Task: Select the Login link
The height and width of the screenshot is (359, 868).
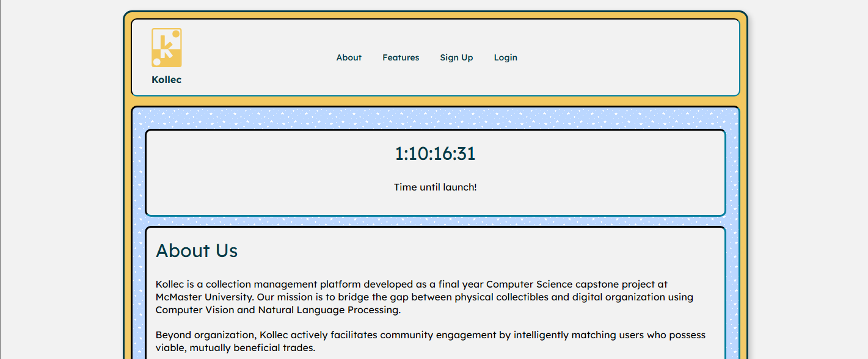Action: click(x=505, y=57)
